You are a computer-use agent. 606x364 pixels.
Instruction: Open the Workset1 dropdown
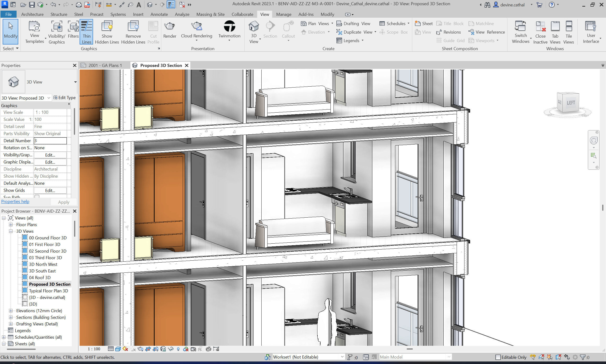point(342,357)
